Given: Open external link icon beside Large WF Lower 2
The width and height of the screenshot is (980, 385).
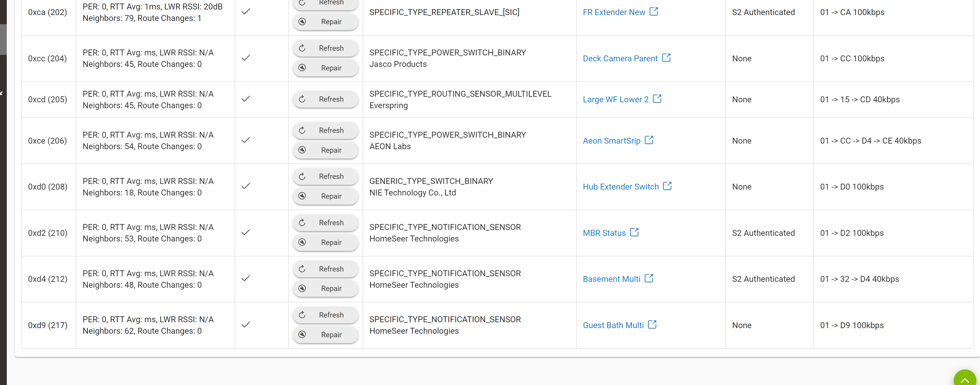Looking at the screenshot, I should [657, 99].
